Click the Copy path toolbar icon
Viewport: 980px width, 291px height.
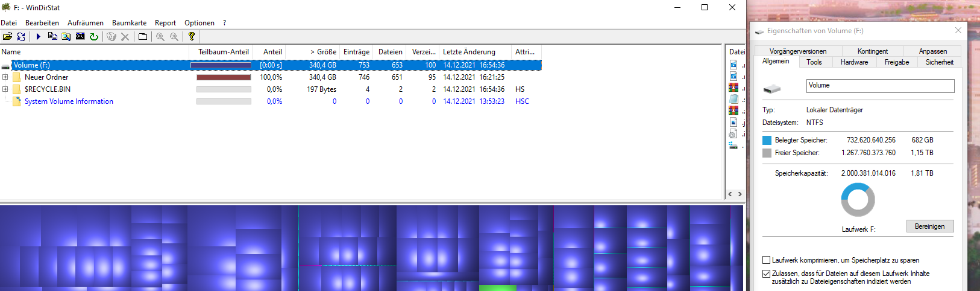point(52,37)
